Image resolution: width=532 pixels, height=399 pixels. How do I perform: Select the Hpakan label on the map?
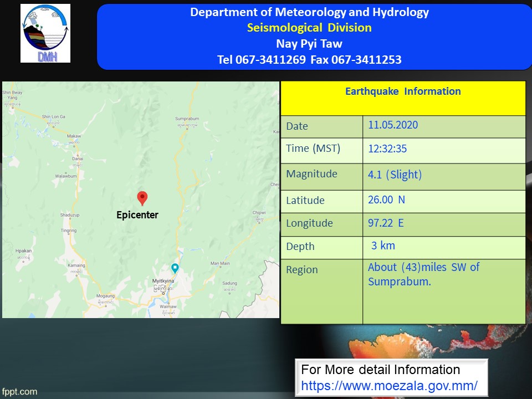tap(23, 250)
